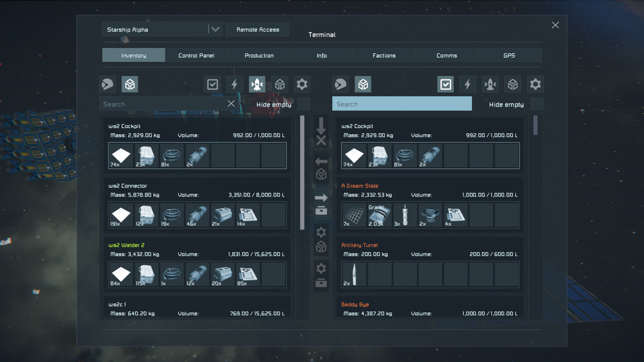Click the down-arrow deposit icon in center
644x362 pixels.
(x=321, y=125)
